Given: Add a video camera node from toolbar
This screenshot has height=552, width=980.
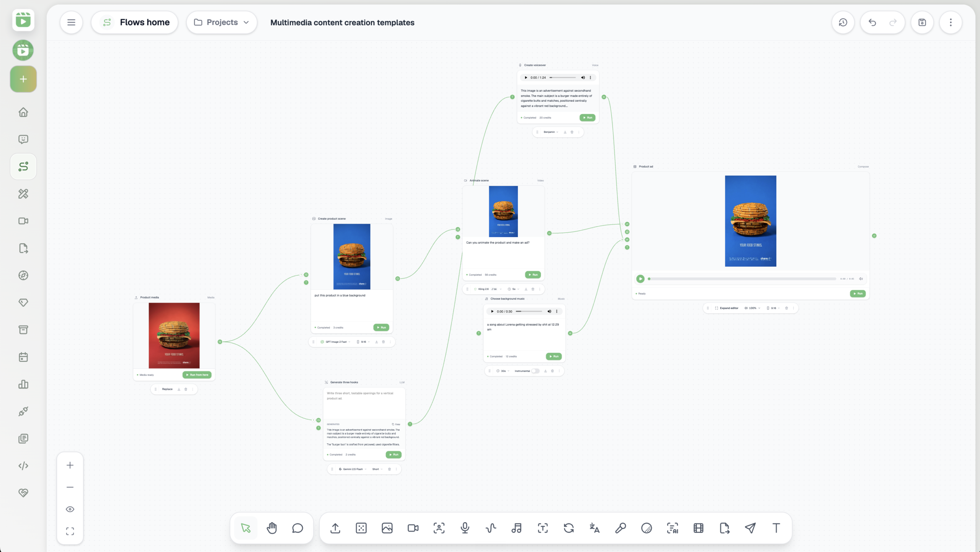Looking at the screenshot, I should (413, 528).
